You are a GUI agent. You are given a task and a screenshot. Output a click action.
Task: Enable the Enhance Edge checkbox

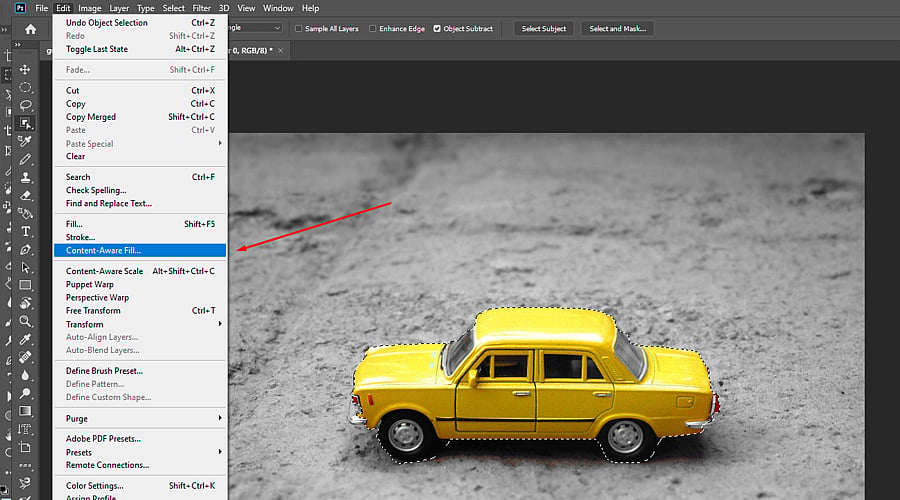click(373, 28)
